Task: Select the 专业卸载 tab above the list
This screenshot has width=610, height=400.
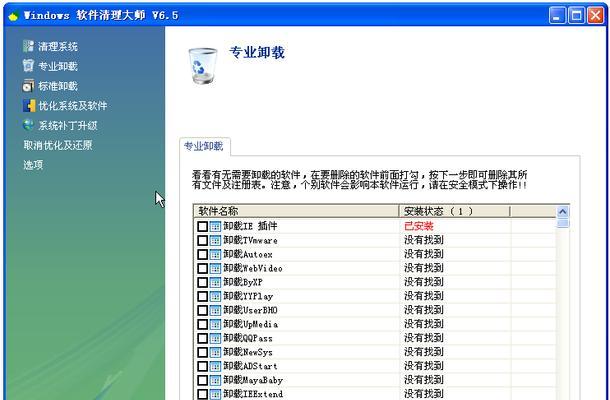Action: tap(203, 146)
